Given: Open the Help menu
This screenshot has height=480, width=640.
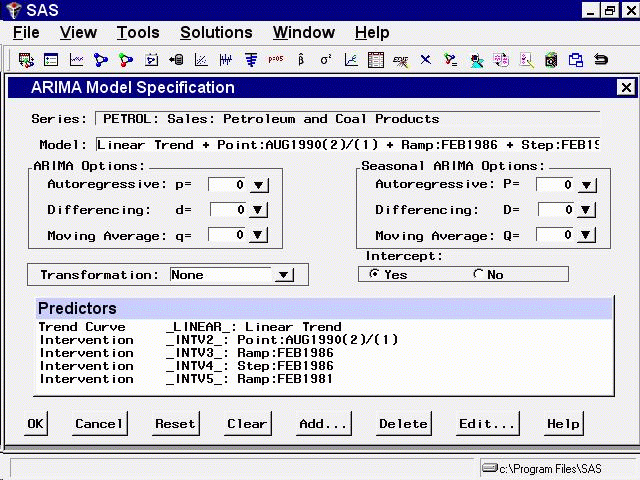Looking at the screenshot, I should click(372, 33).
